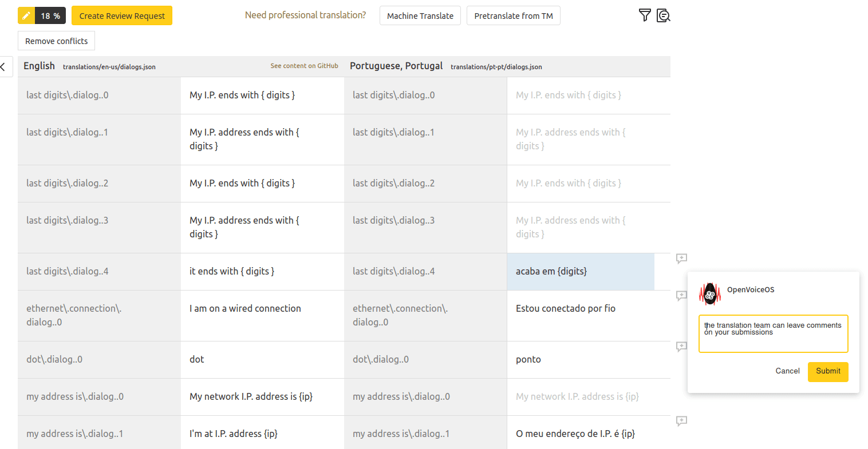
Task: Cancel the comment popup
Action: pyautogui.click(x=787, y=371)
